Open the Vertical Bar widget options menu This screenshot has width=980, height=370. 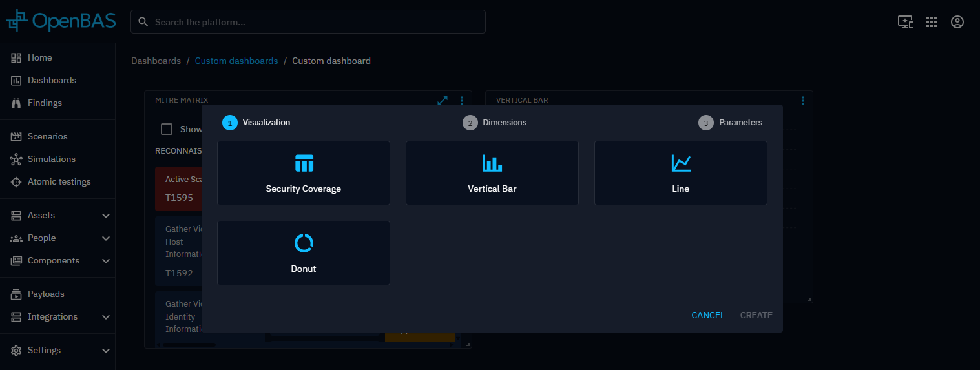(x=802, y=101)
